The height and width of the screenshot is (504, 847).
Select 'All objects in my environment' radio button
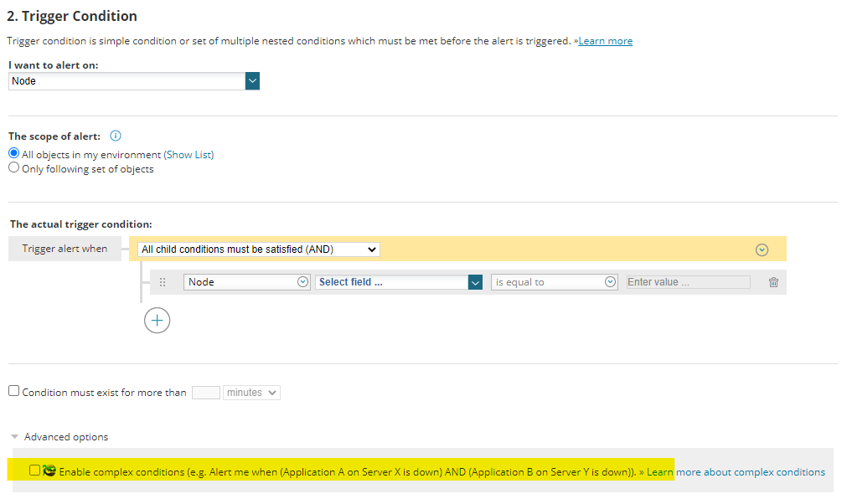click(x=14, y=154)
